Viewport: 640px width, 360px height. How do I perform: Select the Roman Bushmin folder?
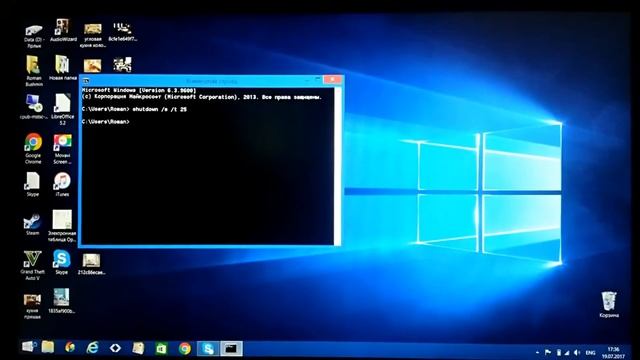click(33, 71)
